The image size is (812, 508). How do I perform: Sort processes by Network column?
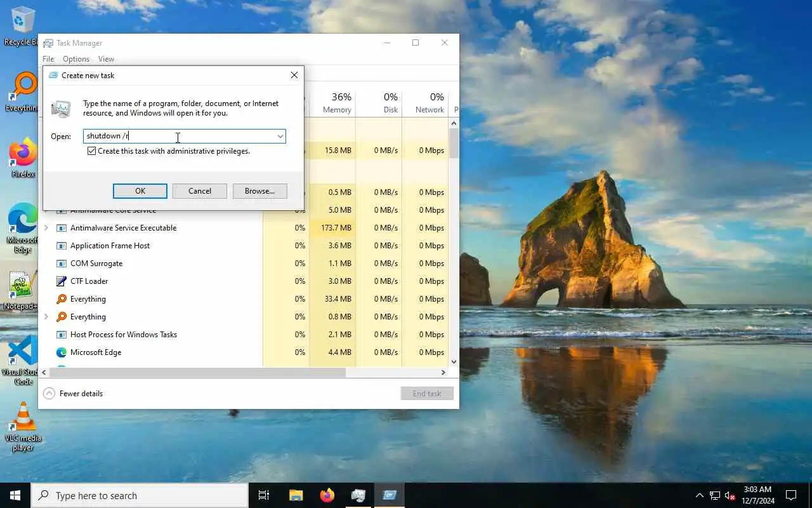point(425,104)
